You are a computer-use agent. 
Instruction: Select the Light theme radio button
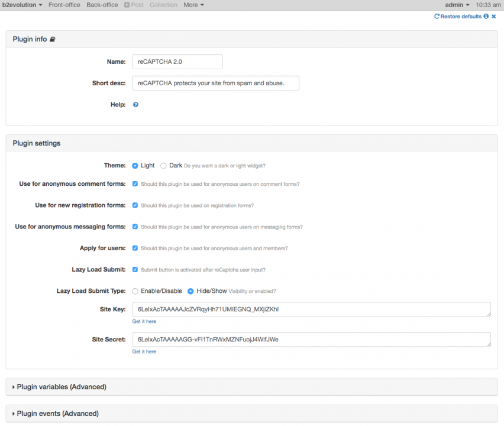click(x=135, y=166)
